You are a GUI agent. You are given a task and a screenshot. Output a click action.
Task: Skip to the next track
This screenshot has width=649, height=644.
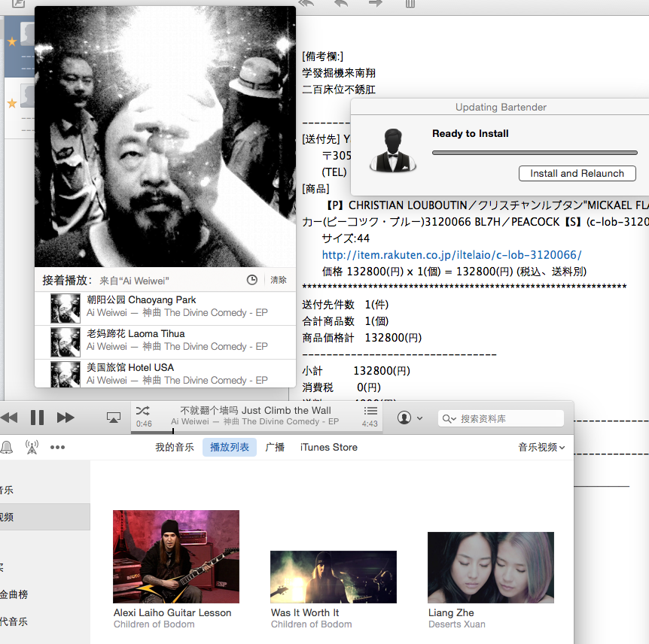pyautogui.click(x=66, y=418)
